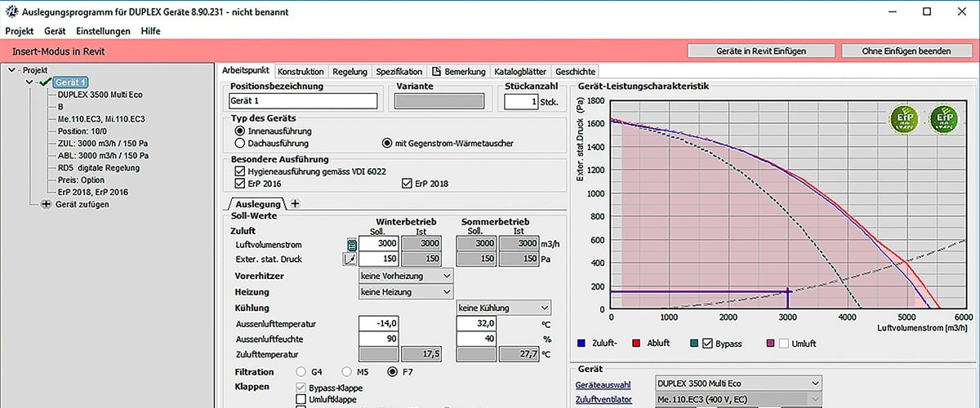
Task: Open the Gerät menu
Action: 55,31
